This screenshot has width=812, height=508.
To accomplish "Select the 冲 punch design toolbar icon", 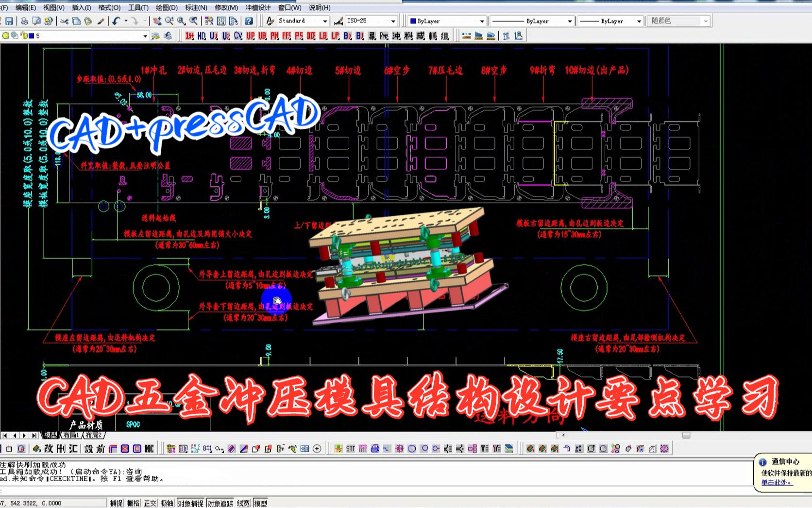I will 395,35.
